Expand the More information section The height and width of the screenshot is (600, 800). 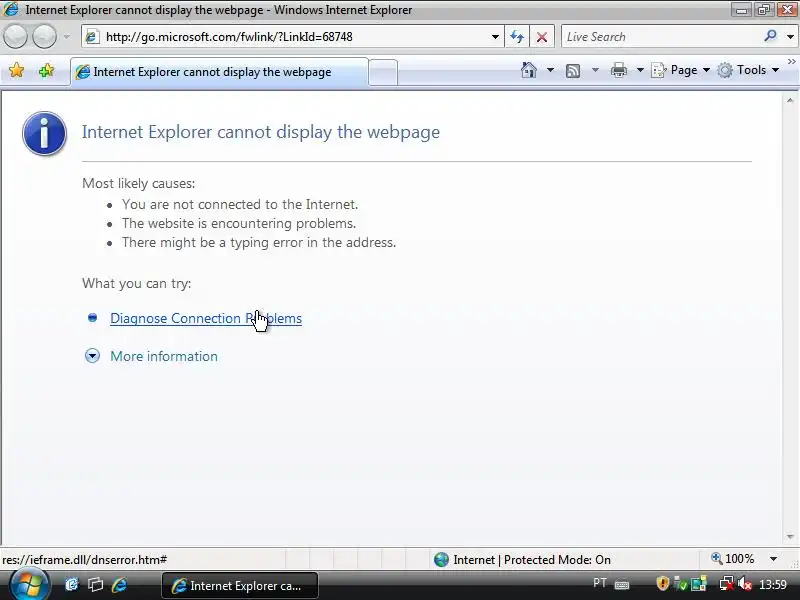tap(92, 356)
